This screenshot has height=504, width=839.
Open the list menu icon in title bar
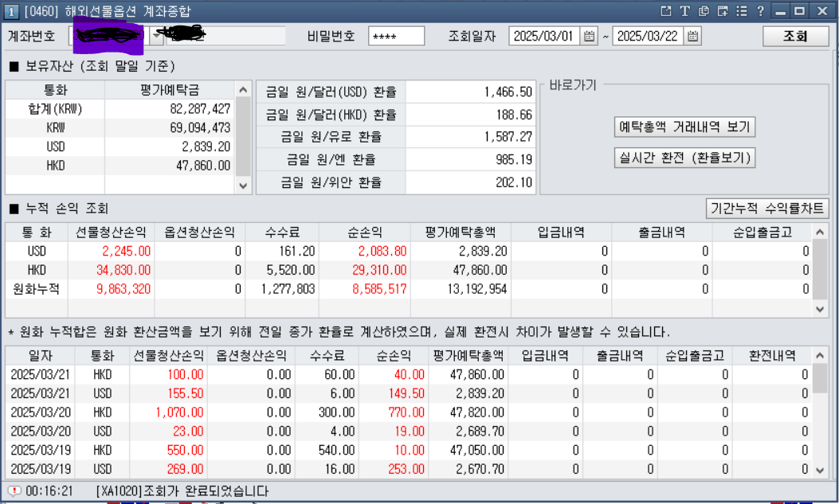tap(742, 10)
